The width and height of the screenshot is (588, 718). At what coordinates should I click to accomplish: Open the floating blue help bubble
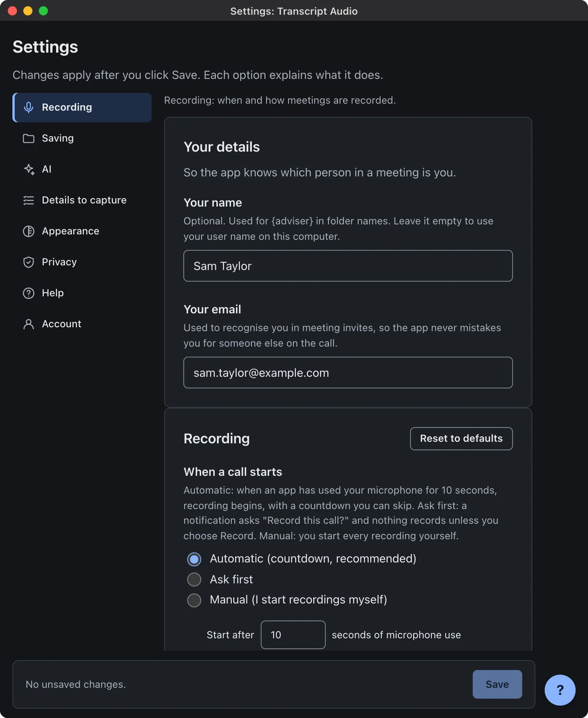point(560,690)
